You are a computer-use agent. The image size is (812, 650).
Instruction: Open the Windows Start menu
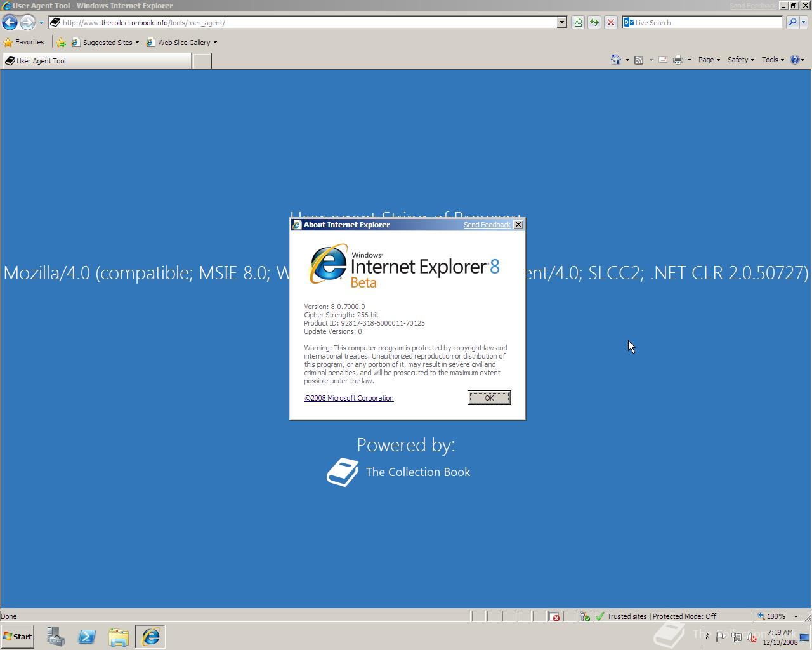17,637
